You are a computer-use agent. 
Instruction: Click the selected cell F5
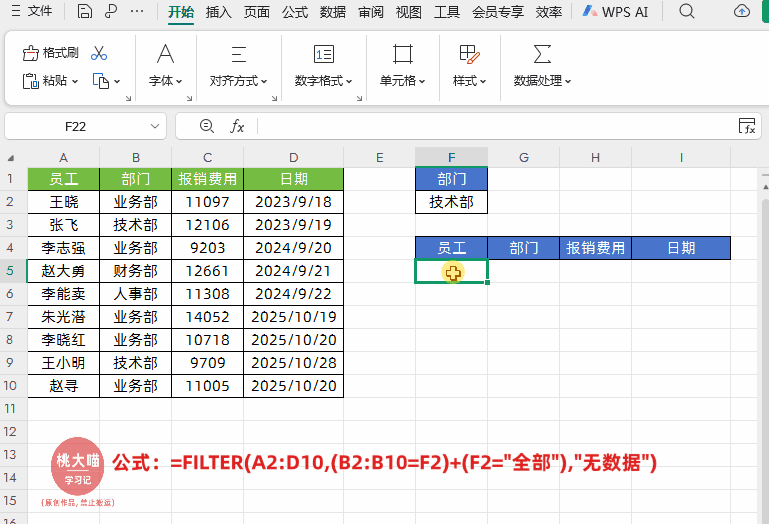[x=451, y=271]
